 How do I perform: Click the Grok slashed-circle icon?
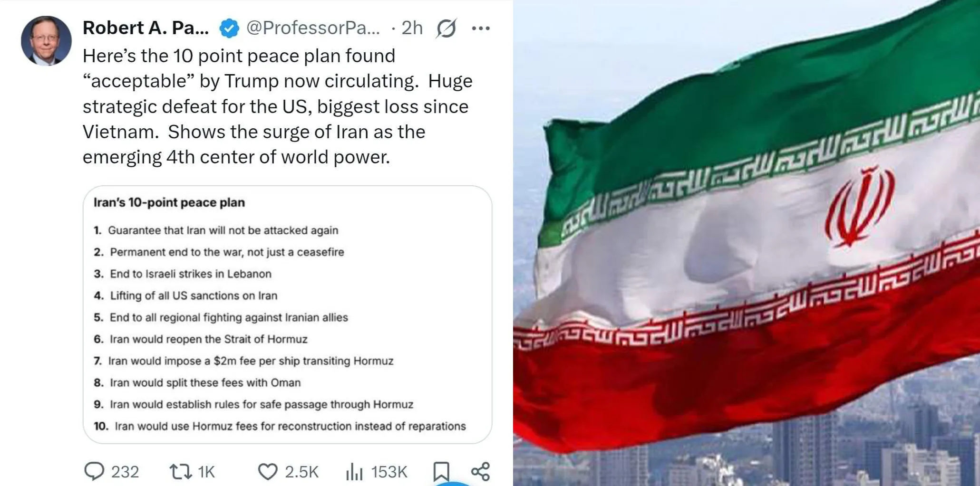click(x=446, y=28)
